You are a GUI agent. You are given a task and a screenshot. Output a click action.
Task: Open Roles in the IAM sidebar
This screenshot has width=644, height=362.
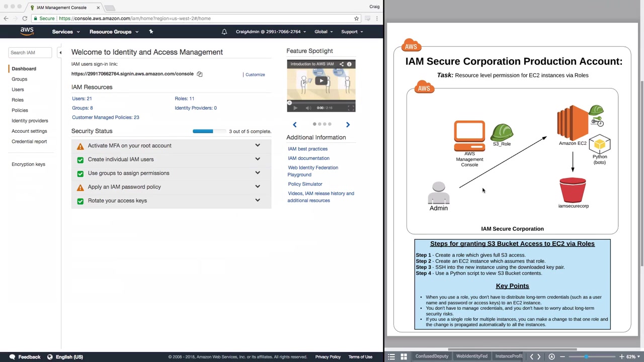click(18, 100)
